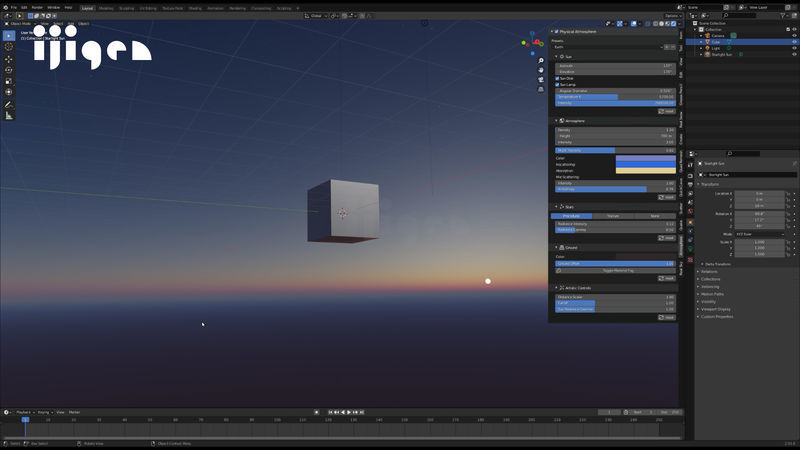Image resolution: width=800 pixels, height=450 pixels.
Task: Open the Object properties tab icon
Action: [x=690, y=222]
